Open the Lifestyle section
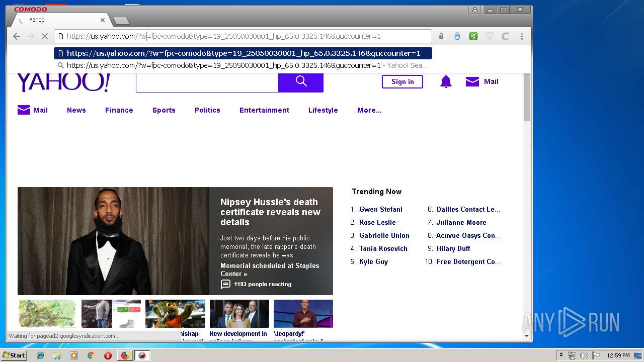Image resolution: width=644 pixels, height=362 pixels. (x=323, y=110)
